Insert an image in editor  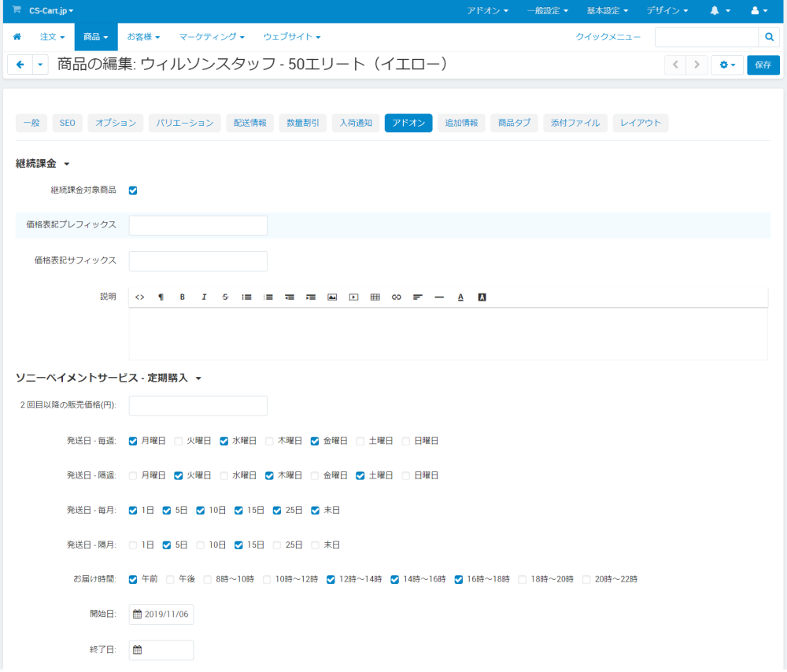click(332, 297)
